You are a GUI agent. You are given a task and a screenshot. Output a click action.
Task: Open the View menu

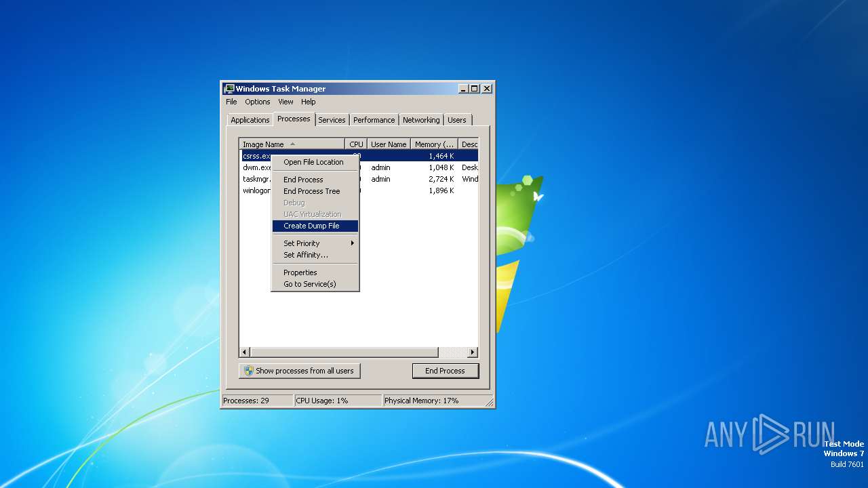click(285, 102)
